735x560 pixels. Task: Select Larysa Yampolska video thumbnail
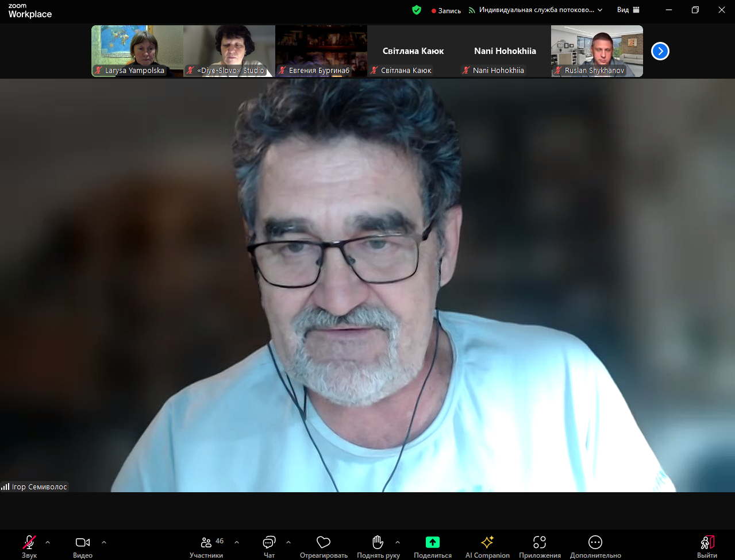(x=137, y=51)
